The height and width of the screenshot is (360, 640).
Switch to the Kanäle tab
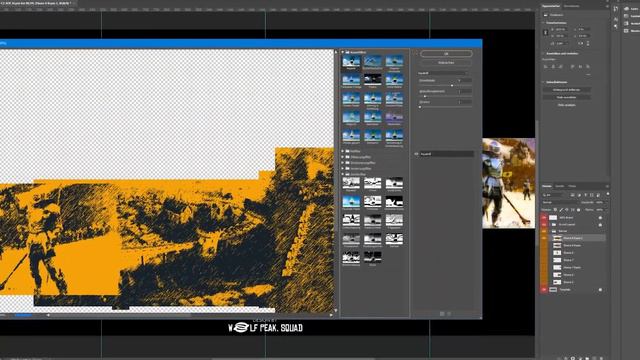click(x=560, y=186)
